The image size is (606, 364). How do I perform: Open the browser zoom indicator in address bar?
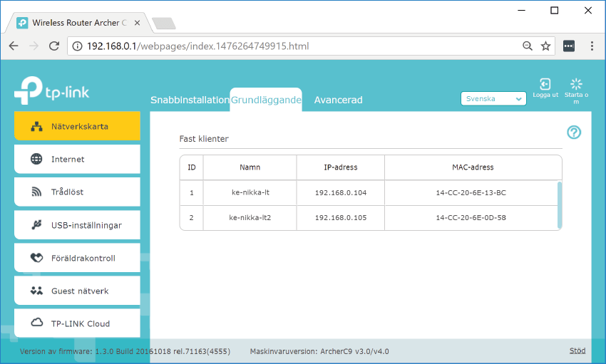pos(528,46)
